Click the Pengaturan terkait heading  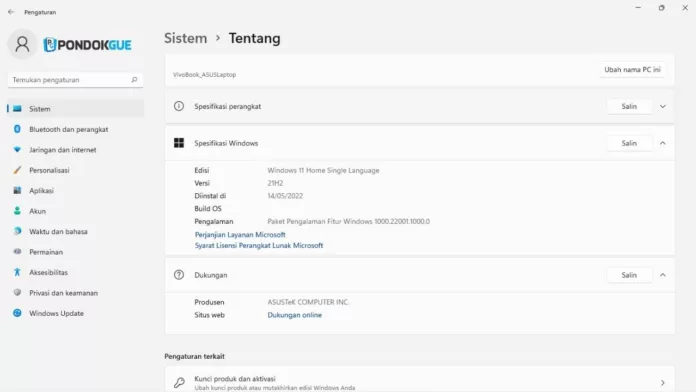pyautogui.click(x=194, y=356)
